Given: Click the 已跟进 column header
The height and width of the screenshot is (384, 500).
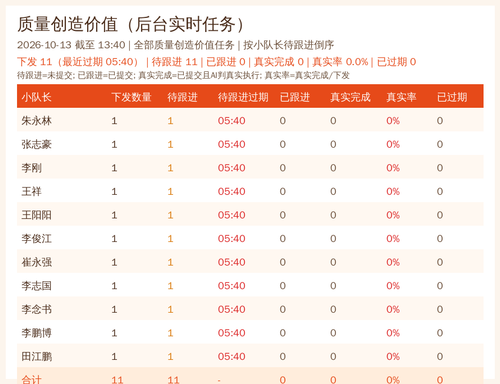Looking at the screenshot, I should tap(295, 97).
